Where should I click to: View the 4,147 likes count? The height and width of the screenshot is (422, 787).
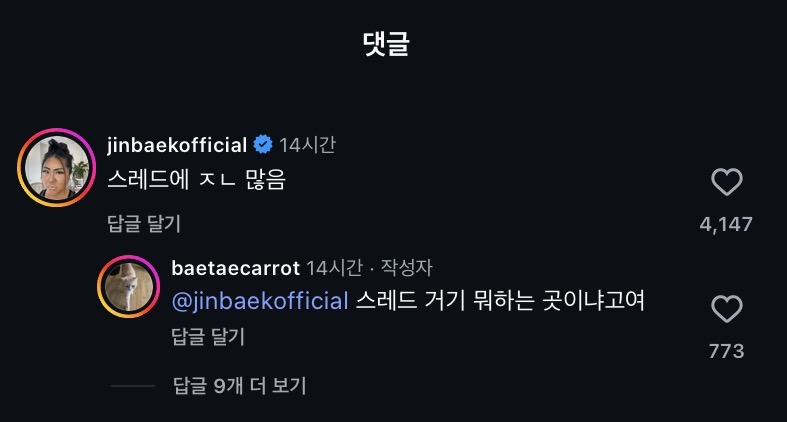click(x=726, y=224)
